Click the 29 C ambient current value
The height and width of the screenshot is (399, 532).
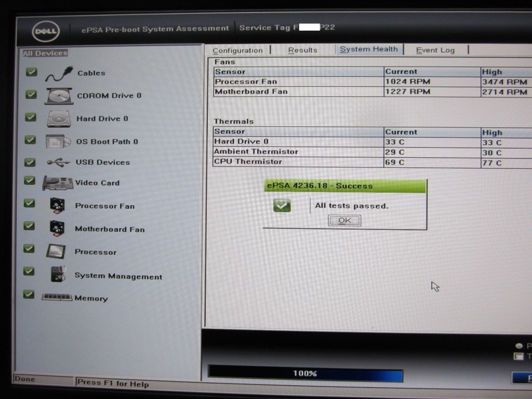click(x=395, y=152)
